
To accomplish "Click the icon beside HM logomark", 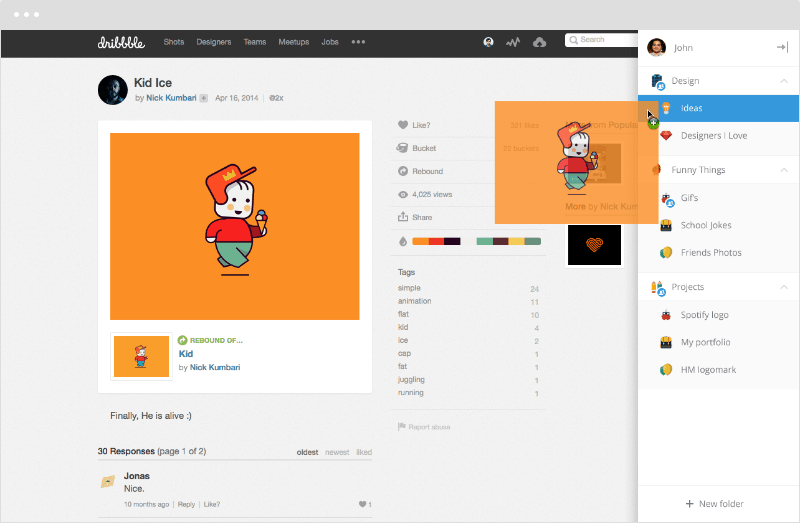I will (x=666, y=369).
